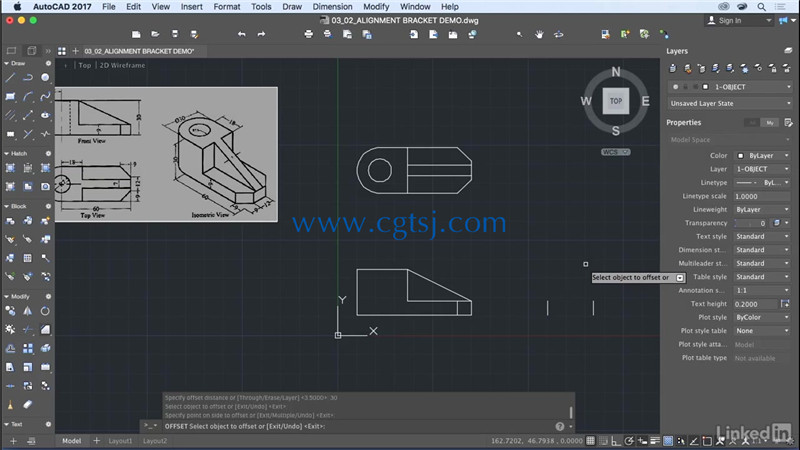Open the File menu
The height and width of the screenshot is (450, 800).
pos(109,7)
